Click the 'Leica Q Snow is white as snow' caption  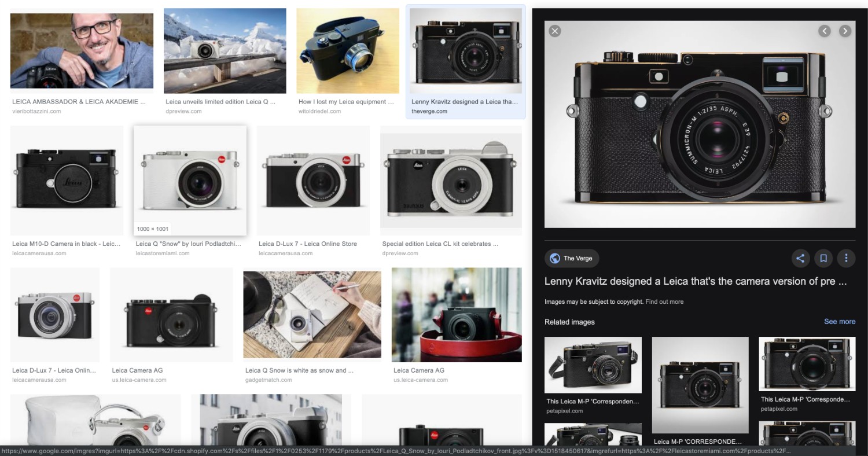point(299,370)
